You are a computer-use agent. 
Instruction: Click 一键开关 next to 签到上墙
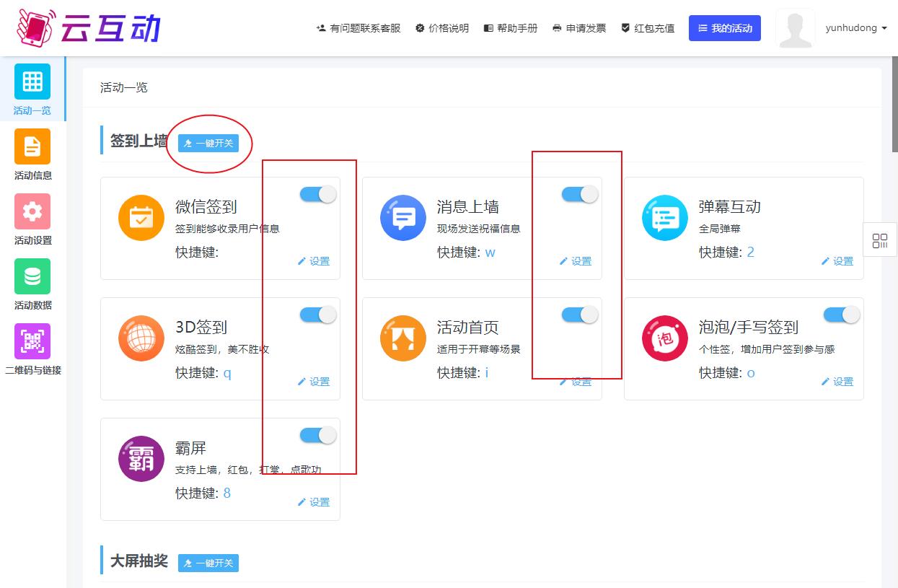pyautogui.click(x=208, y=143)
